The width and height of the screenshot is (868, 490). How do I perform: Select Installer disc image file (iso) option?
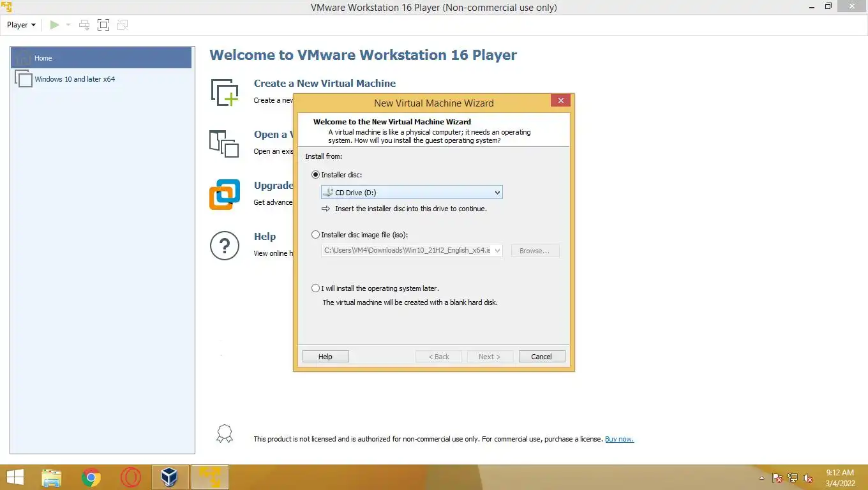click(x=315, y=235)
